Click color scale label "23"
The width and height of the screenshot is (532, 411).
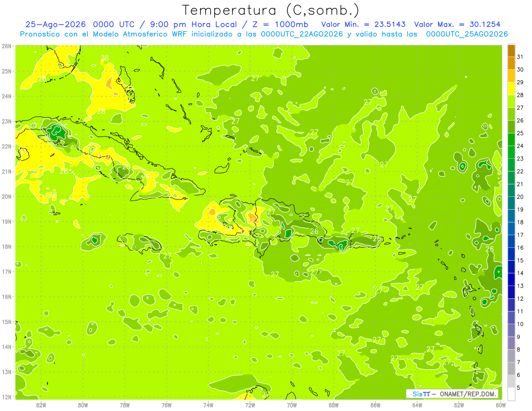(x=520, y=159)
